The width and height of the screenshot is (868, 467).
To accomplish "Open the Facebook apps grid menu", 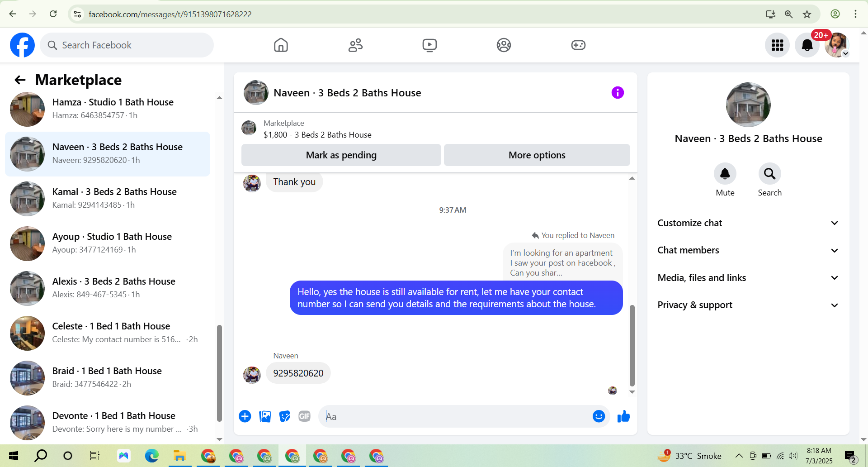I will coord(777,45).
